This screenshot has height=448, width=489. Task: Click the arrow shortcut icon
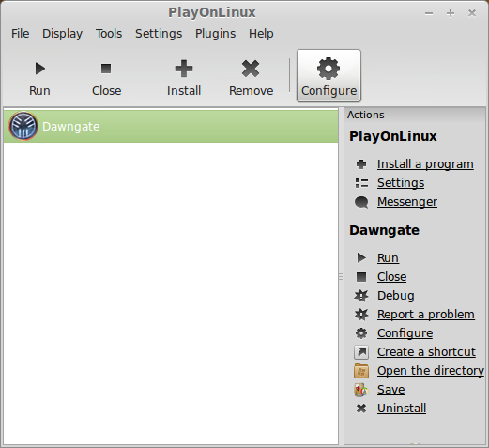(361, 352)
